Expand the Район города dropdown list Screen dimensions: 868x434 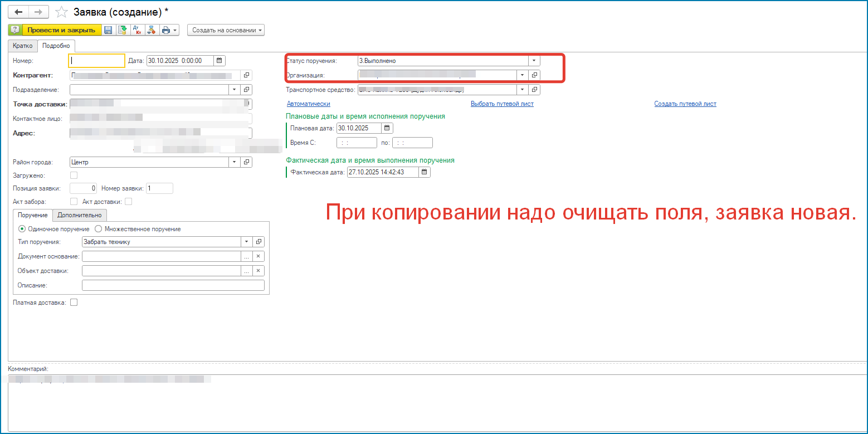pos(234,162)
